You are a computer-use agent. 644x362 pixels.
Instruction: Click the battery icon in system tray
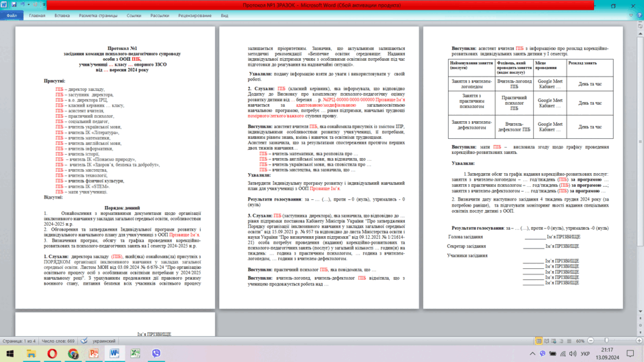553,353
